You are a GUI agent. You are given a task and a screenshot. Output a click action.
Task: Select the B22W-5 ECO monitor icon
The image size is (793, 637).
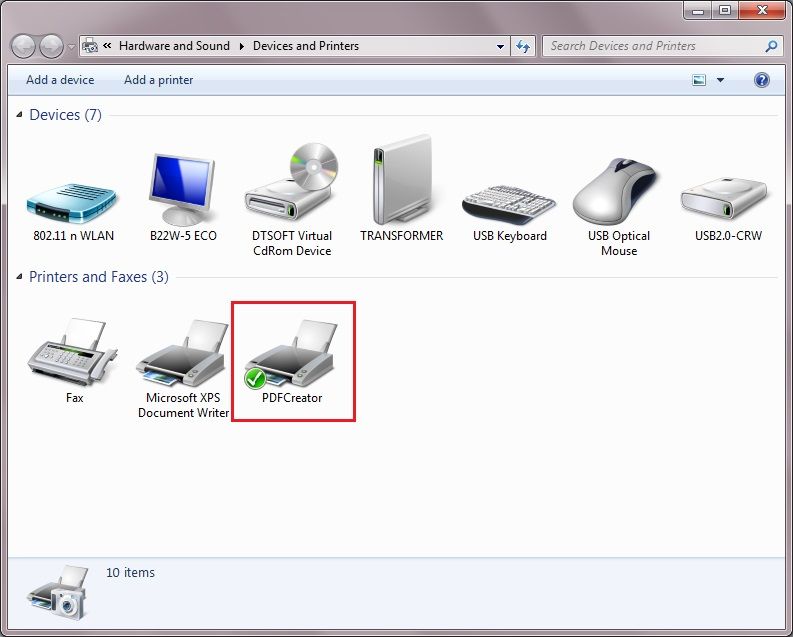click(x=183, y=190)
